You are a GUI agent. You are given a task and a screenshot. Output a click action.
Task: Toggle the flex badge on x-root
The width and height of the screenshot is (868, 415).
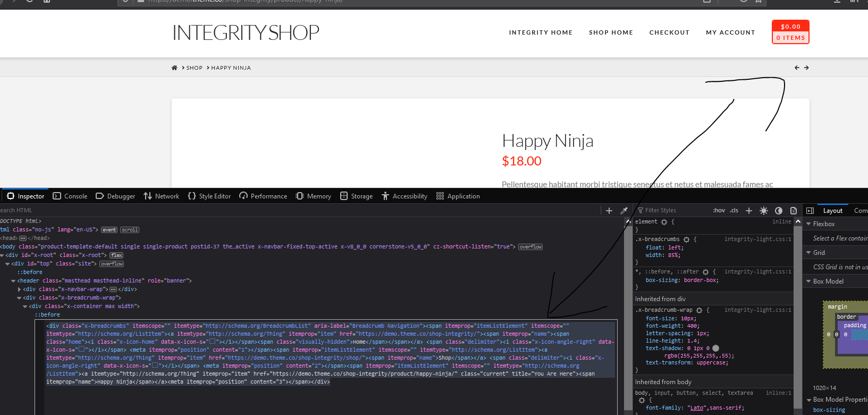[x=116, y=255]
